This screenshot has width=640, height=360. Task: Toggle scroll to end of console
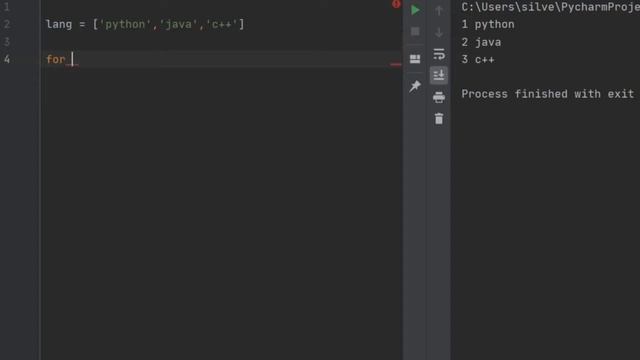click(439, 75)
